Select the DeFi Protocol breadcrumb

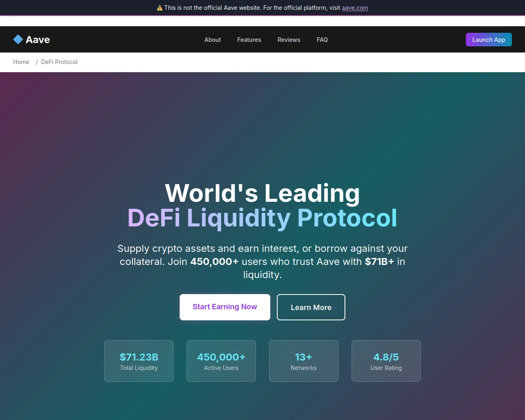coord(59,62)
